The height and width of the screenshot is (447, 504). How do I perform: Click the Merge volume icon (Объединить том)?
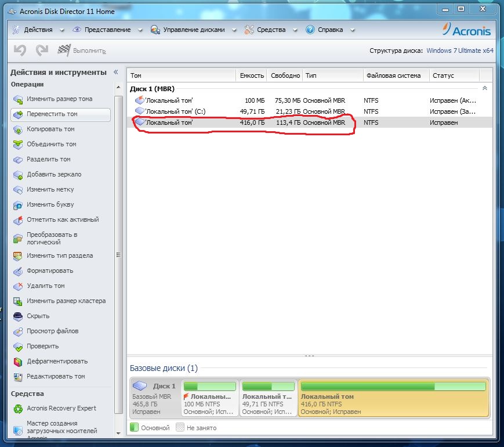point(18,145)
